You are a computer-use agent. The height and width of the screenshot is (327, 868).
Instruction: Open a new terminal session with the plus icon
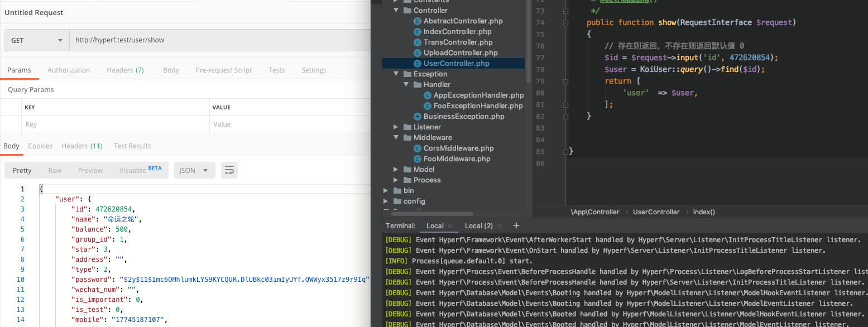pos(516,225)
